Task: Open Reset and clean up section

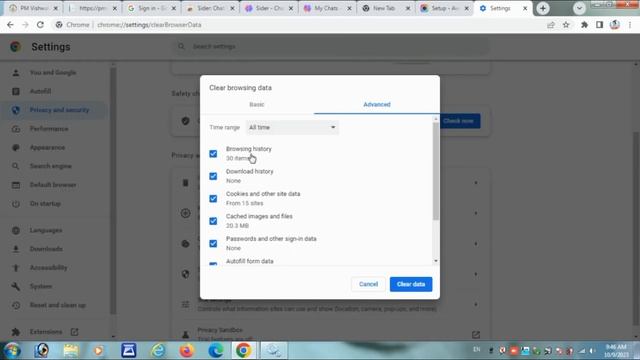Action: (58, 305)
